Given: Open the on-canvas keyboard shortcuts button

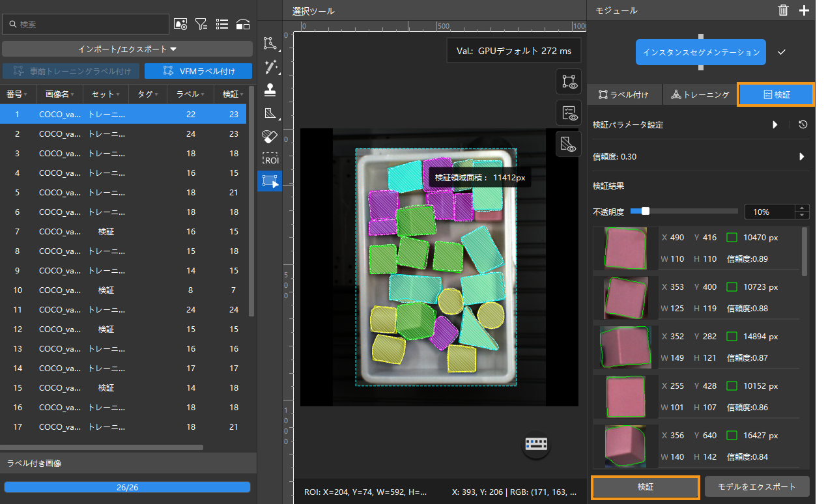Looking at the screenshot, I should 537,444.
